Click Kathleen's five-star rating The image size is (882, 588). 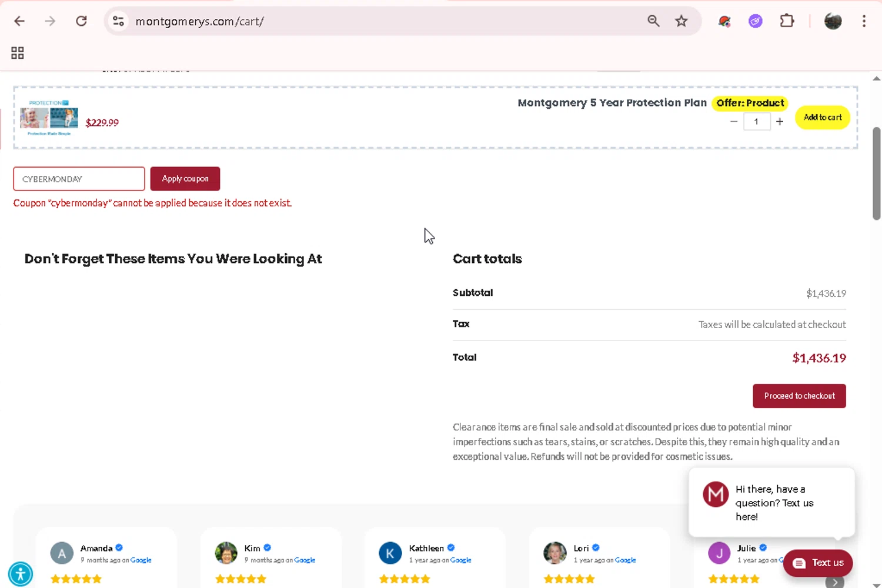(x=405, y=579)
